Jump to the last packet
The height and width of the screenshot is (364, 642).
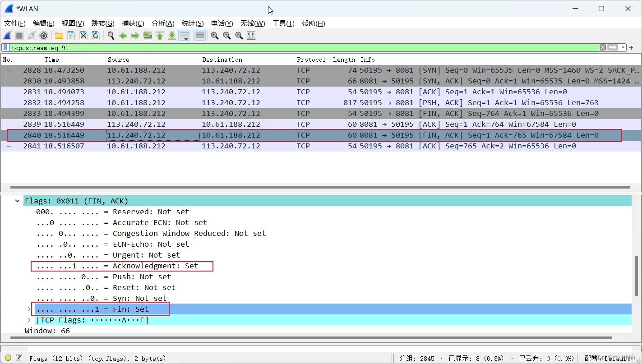[x=172, y=36]
